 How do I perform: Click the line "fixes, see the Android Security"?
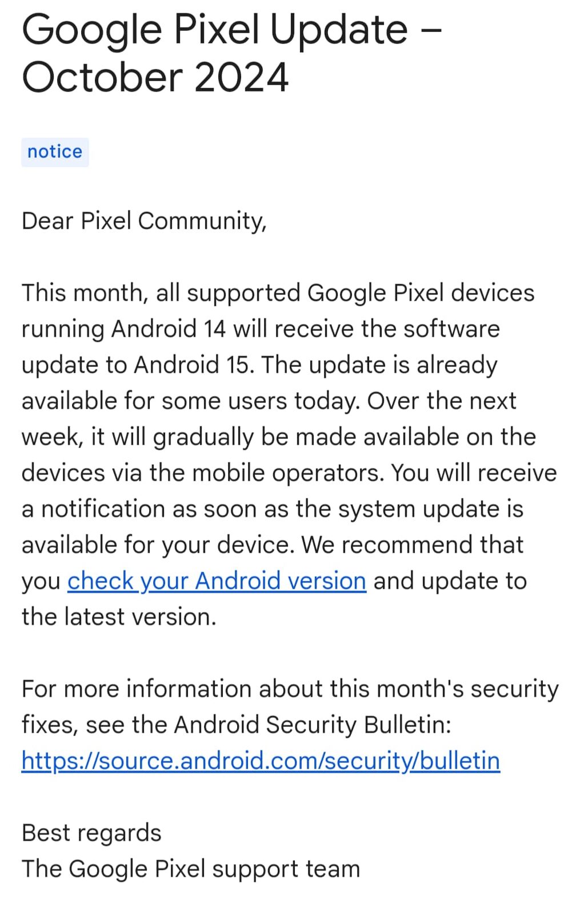(x=236, y=725)
